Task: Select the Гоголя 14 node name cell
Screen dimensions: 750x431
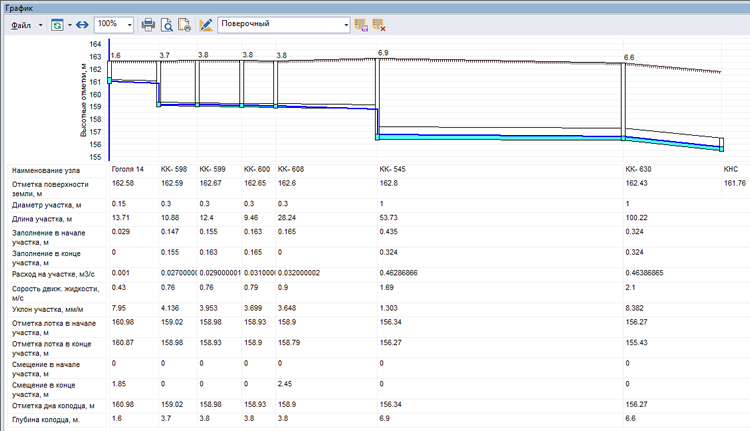Action: 128,170
